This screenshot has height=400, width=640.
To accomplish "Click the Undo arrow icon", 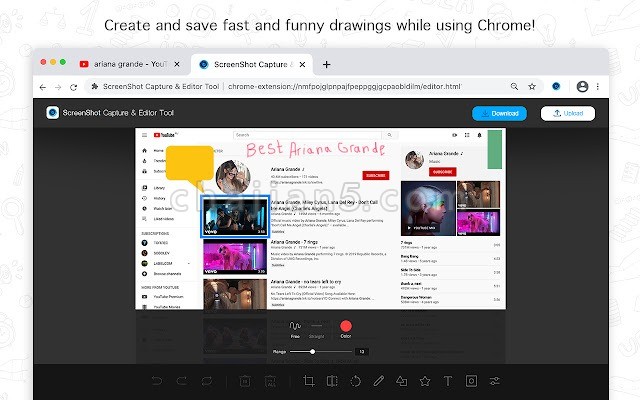I will 156,381.
